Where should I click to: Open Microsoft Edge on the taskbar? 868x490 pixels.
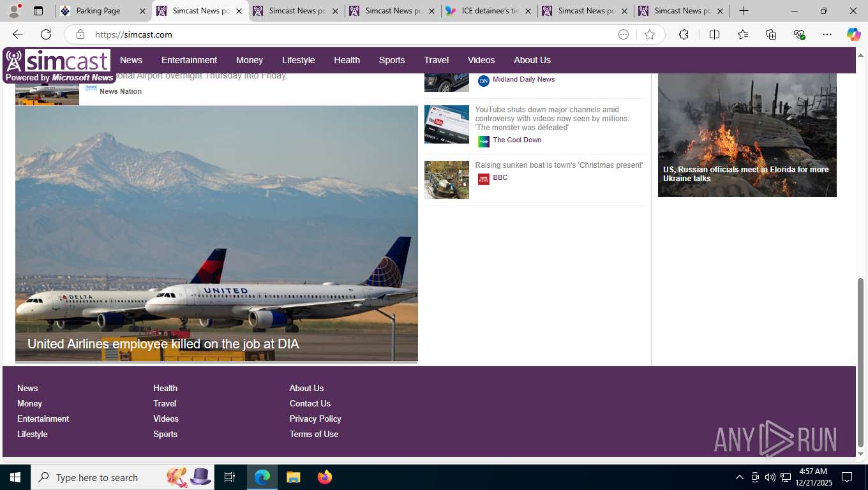262,477
